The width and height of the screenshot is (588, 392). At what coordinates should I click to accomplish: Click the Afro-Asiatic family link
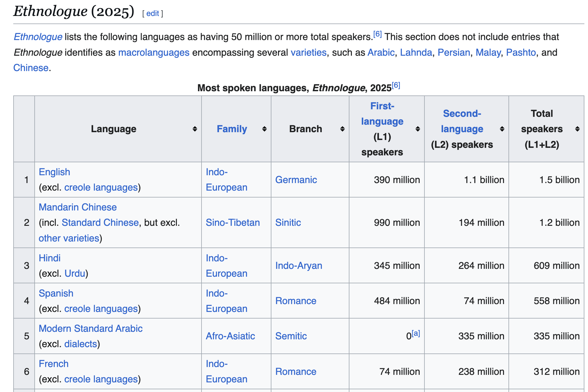[x=230, y=336]
